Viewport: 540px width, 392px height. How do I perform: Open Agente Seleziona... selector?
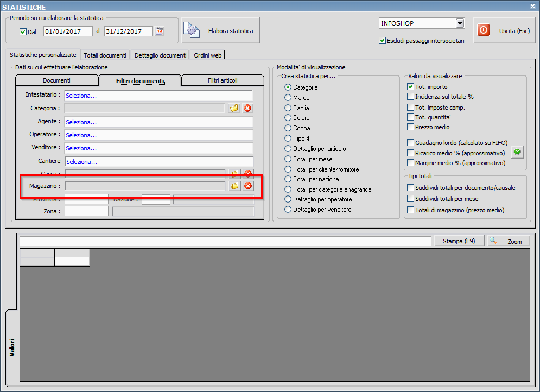[x=159, y=122]
